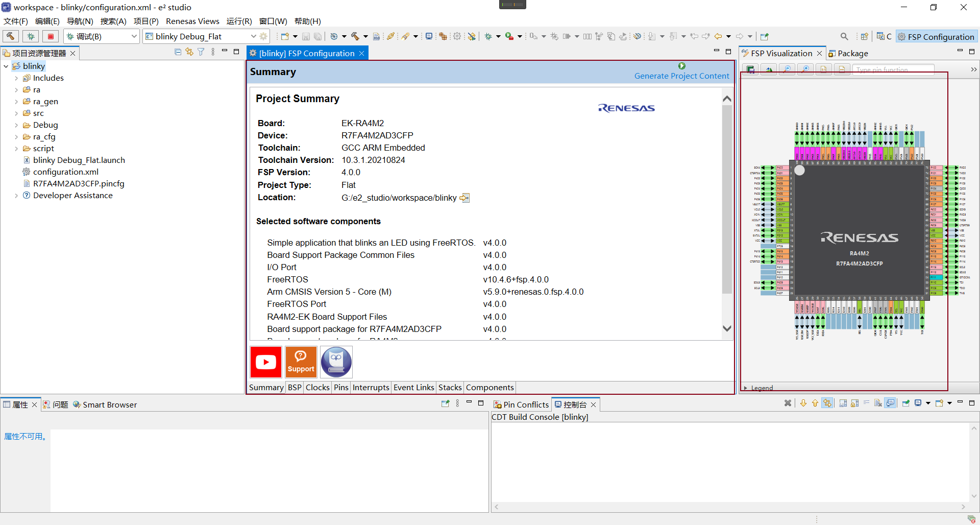Select blinky Debug_Flat.launch file
This screenshot has width=980, height=525.
click(x=79, y=160)
